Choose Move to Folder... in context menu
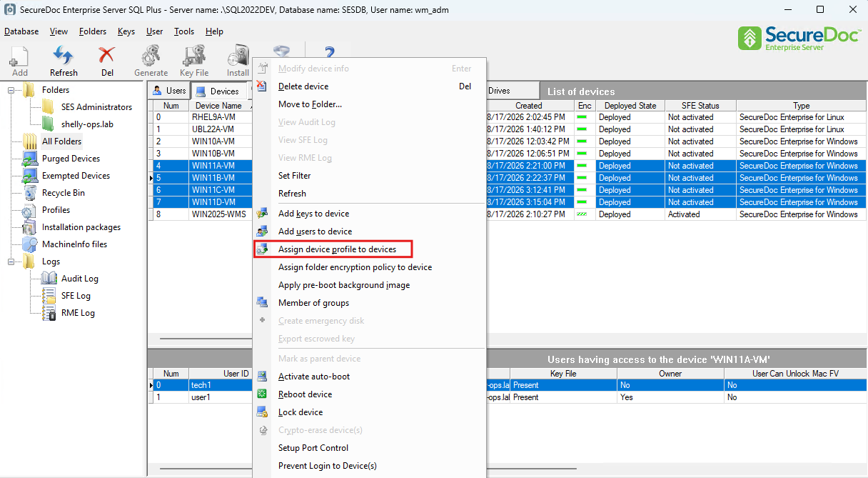Image resolution: width=868 pixels, height=478 pixels. pos(310,104)
